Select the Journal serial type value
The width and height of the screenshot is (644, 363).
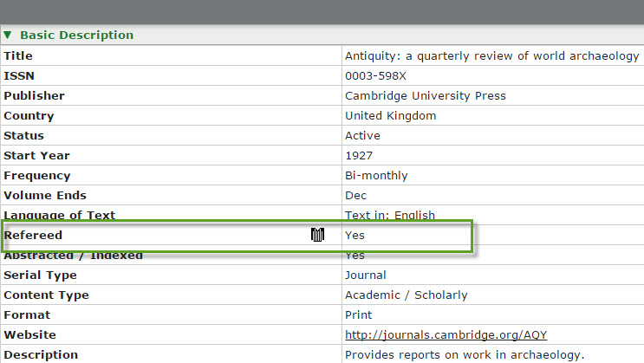click(366, 275)
